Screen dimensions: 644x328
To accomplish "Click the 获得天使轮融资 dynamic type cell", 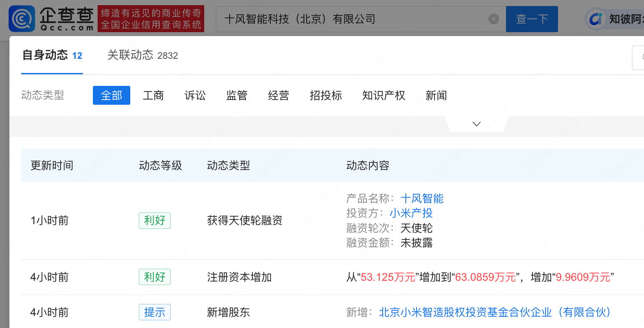I will [245, 221].
